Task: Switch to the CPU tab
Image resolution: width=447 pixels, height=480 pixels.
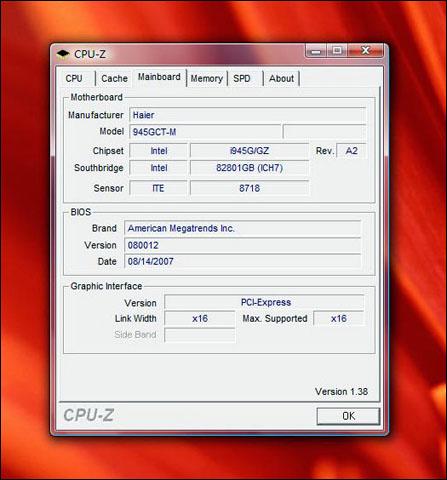Action: tap(74, 79)
